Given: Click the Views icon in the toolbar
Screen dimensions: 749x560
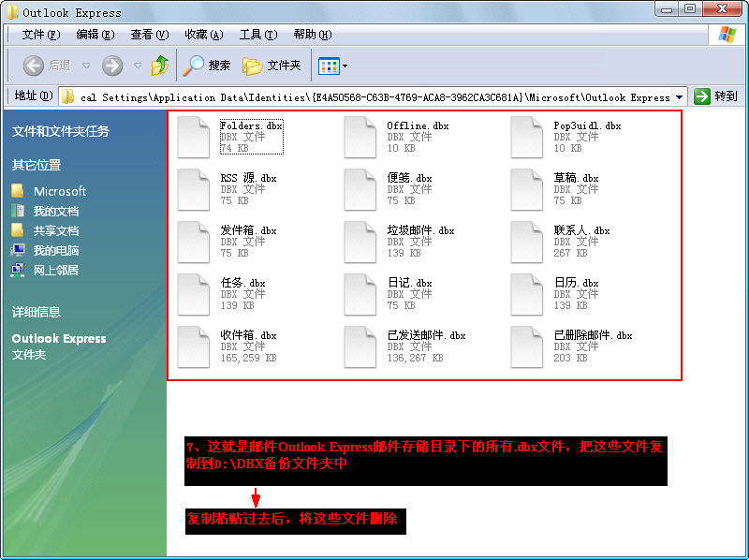Looking at the screenshot, I should (x=329, y=66).
